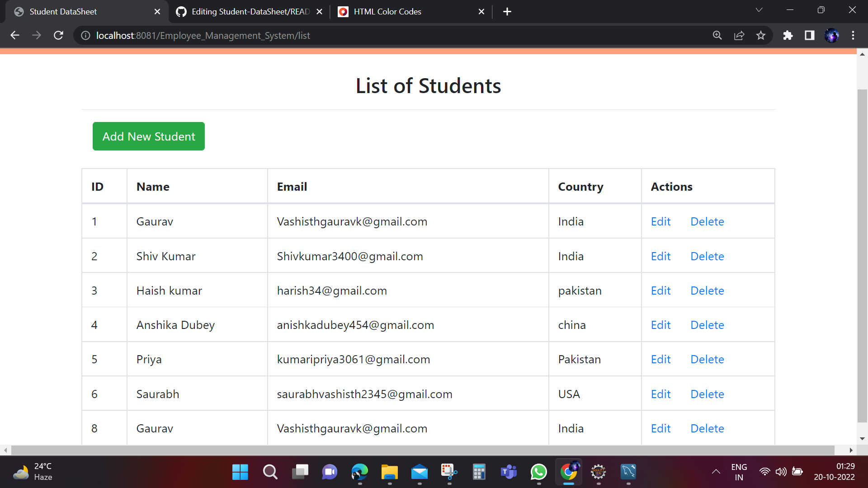The width and height of the screenshot is (868, 488).
Task: Click the volume speaker icon in system tray
Action: pos(782,472)
